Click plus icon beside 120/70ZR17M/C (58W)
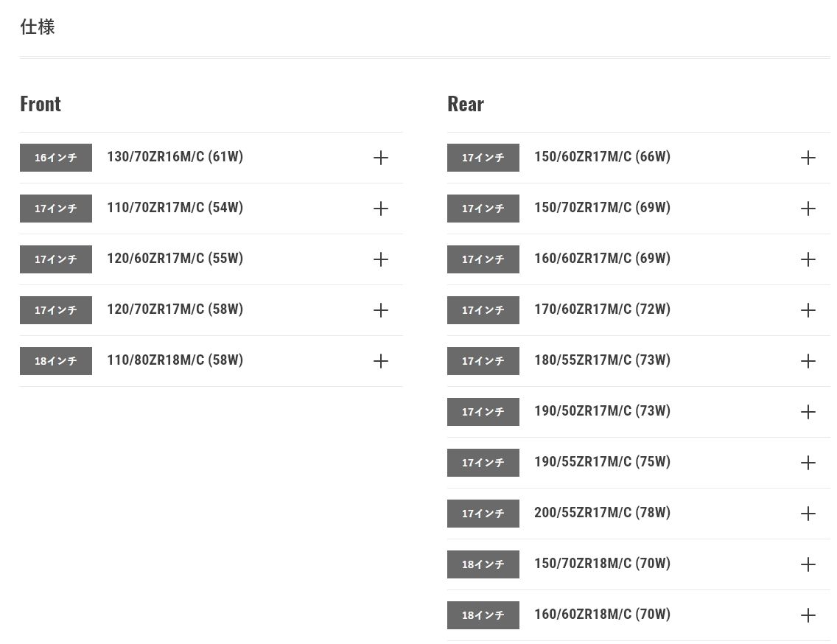Screen dimensions: 837x644 pyautogui.click(x=380, y=310)
